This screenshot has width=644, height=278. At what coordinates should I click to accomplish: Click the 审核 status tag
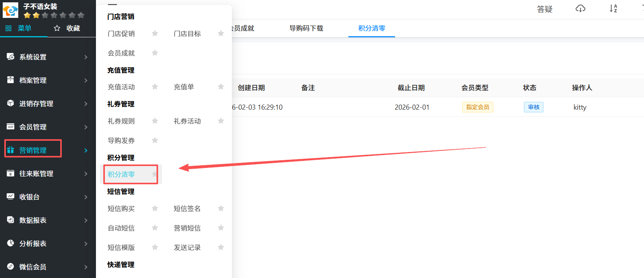534,107
